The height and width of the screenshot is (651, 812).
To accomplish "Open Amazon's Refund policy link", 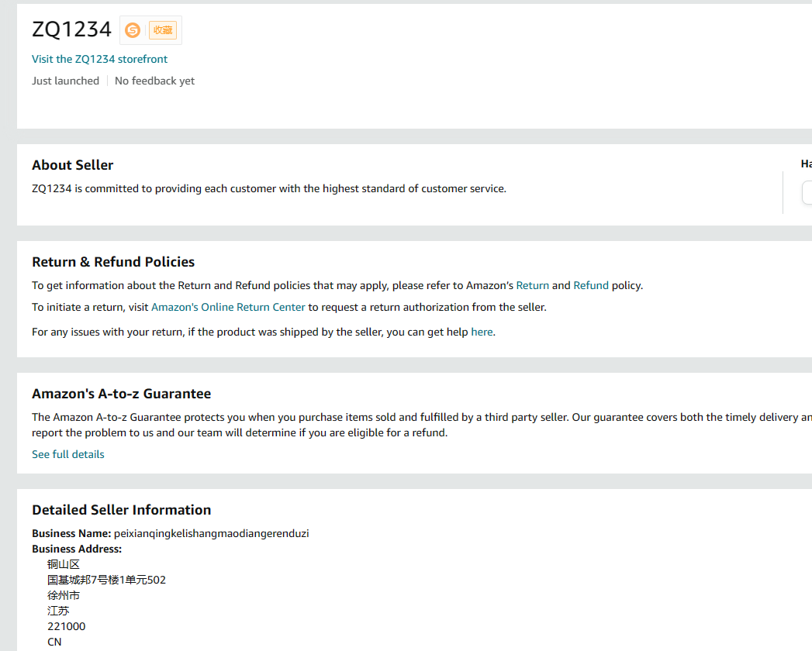I will coord(591,285).
